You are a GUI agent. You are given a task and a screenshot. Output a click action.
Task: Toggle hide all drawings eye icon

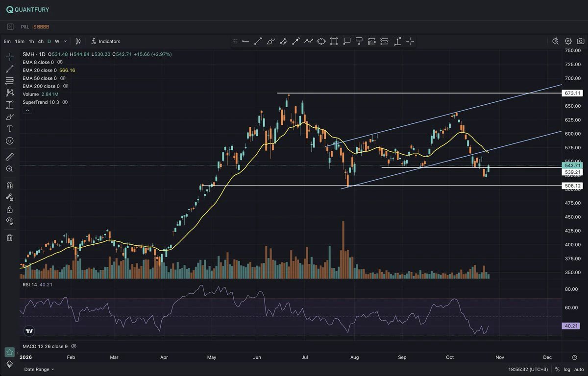click(x=10, y=221)
